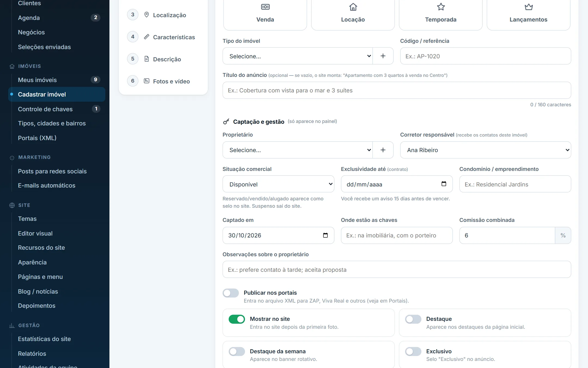Click the Características ruler icon
The image size is (588, 368).
(146, 37)
